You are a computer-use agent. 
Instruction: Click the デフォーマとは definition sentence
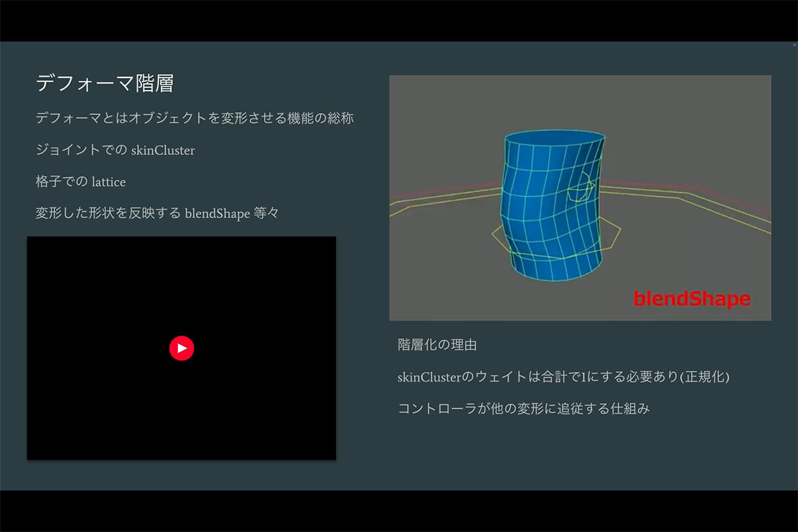194,119
